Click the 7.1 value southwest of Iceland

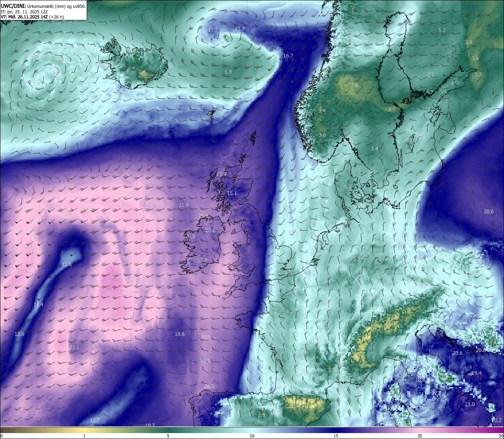[41, 111]
